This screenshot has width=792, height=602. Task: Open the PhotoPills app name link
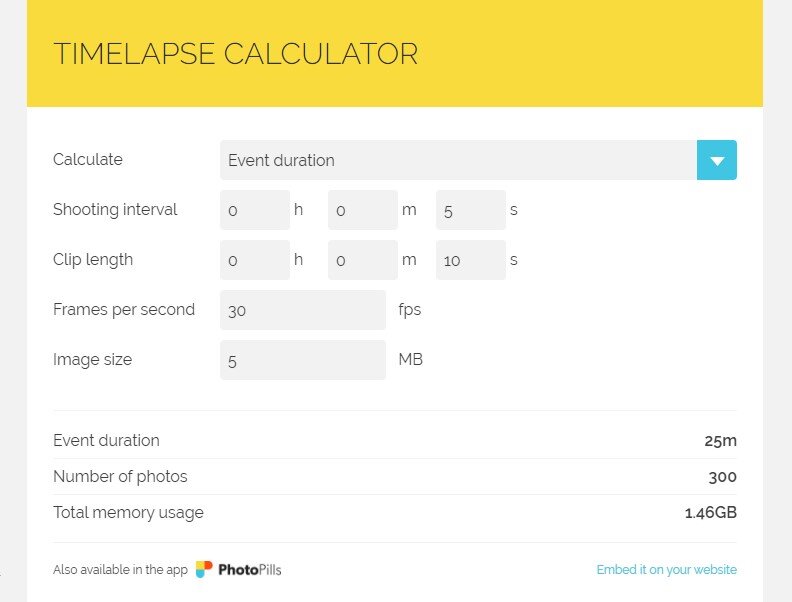249,570
